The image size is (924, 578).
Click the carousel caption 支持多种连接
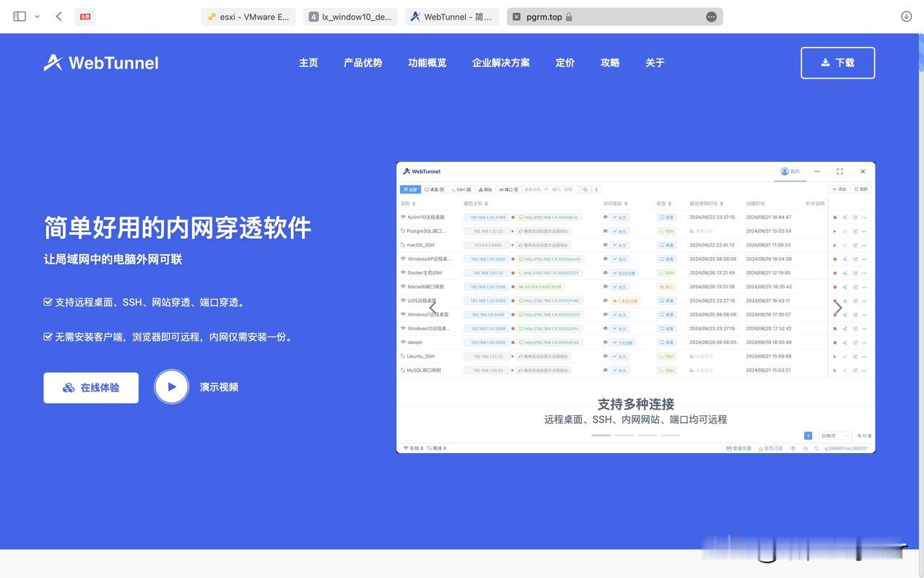point(636,404)
